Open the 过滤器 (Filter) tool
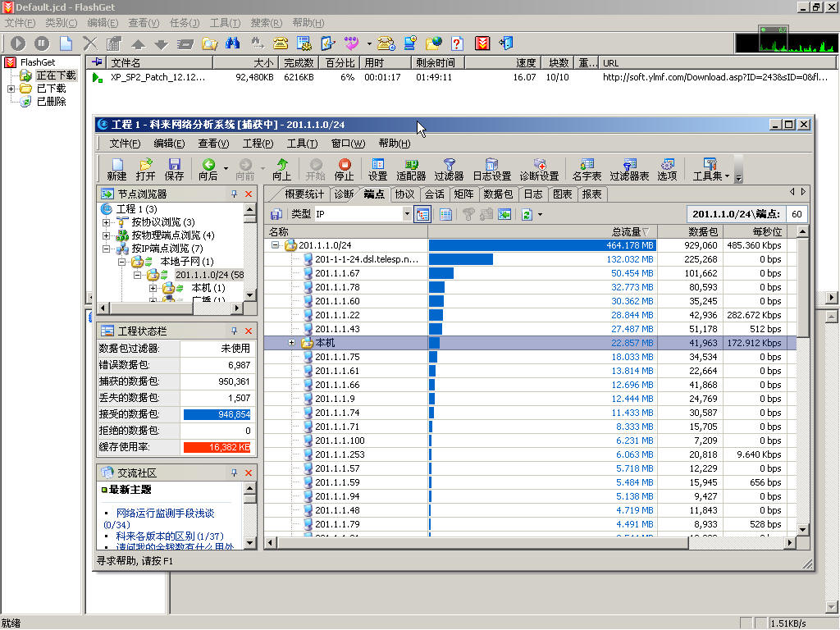840x630 pixels. (x=449, y=169)
